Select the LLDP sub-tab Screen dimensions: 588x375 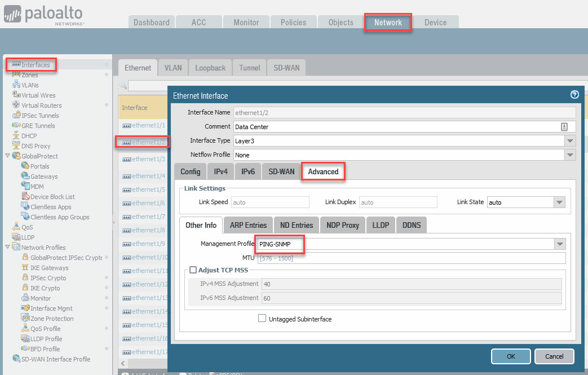(381, 225)
